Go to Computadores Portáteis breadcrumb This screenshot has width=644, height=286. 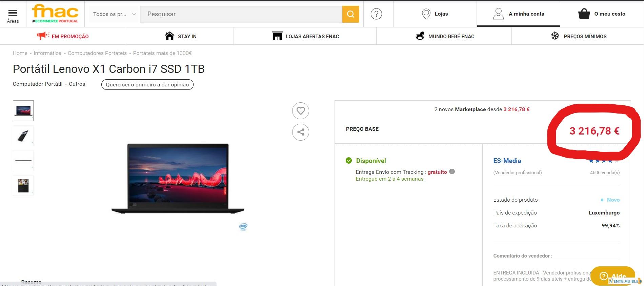[97, 53]
